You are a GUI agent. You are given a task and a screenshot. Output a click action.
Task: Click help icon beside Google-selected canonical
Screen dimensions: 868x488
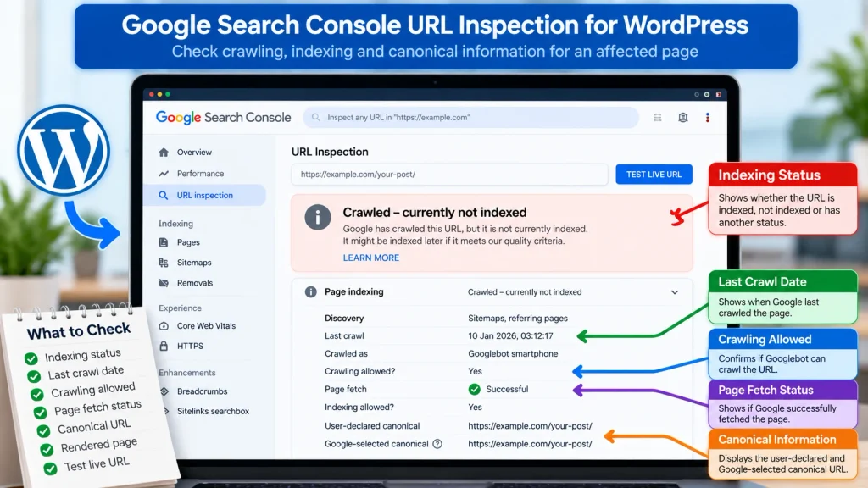tap(437, 444)
